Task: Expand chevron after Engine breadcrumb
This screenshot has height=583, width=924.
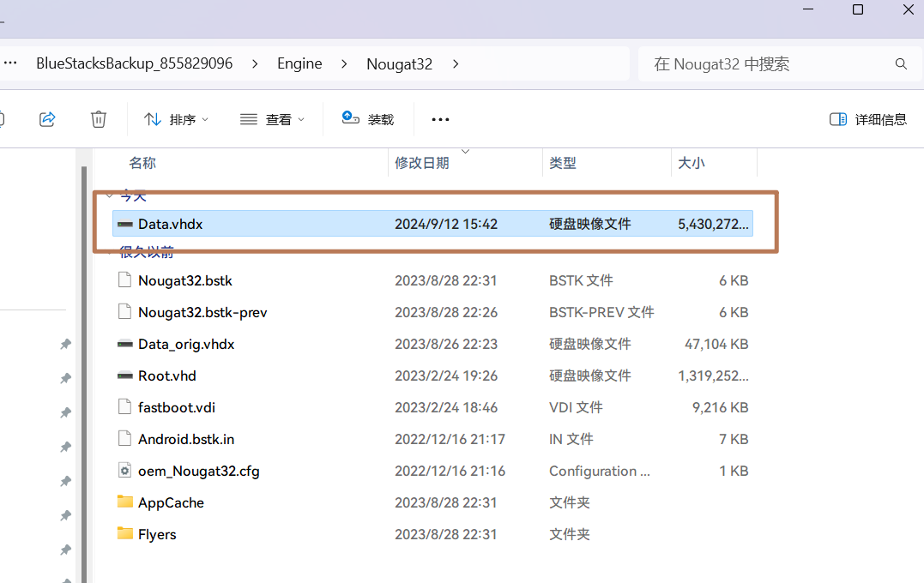Action: (344, 63)
